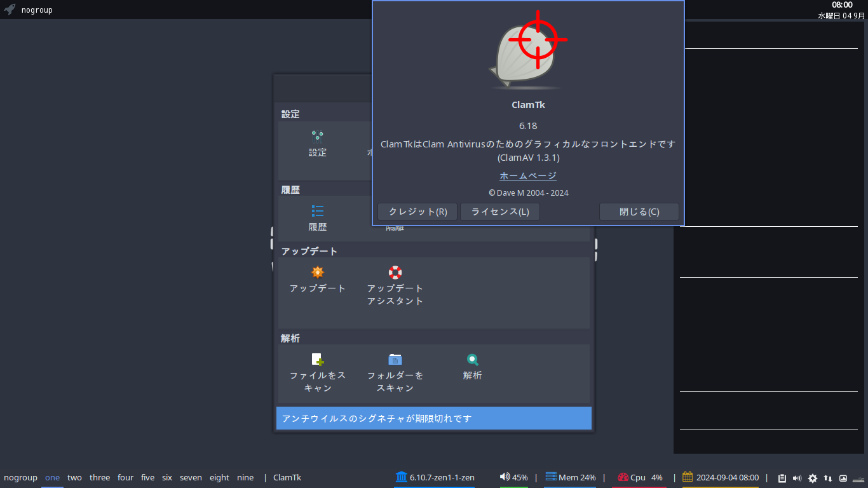Image resolution: width=868 pixels, height=488 pixels.
Task: Click the picture tray icon
Action: point(843,478)
